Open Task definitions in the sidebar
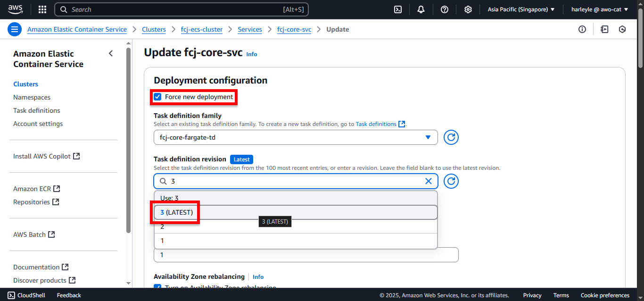 pos(37,110)
